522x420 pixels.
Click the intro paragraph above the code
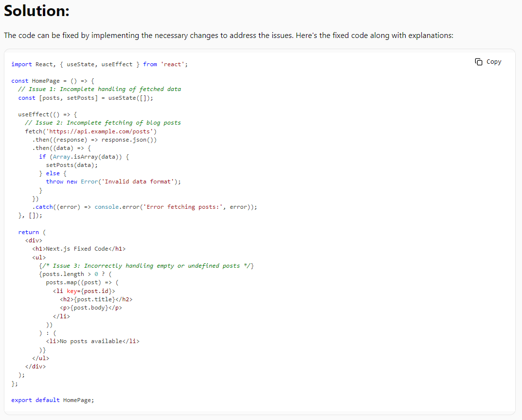tap(228, 36)
